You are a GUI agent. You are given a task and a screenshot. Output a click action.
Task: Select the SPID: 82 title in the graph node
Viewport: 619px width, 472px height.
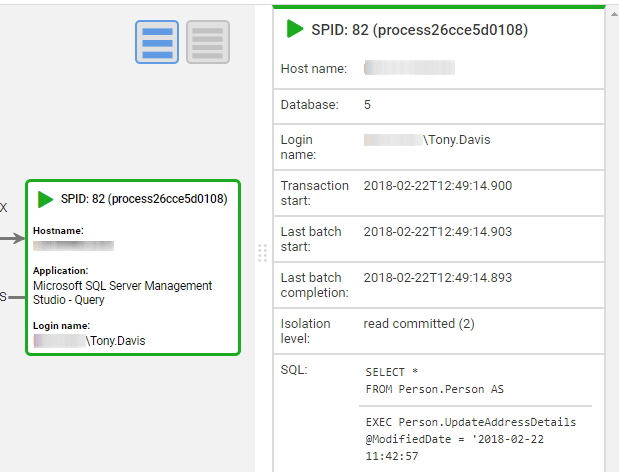tap(144, 199)
